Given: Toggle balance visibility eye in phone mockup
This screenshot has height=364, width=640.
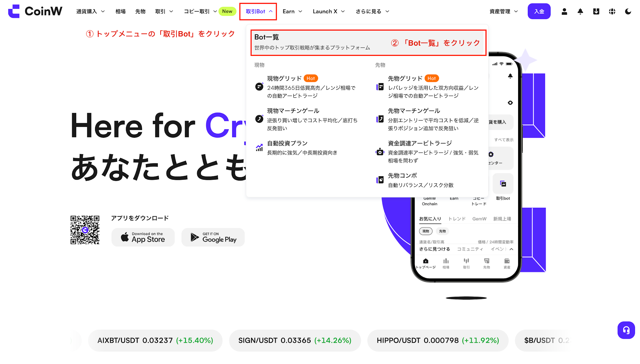Looking at the screenshot, I should 510,103.
